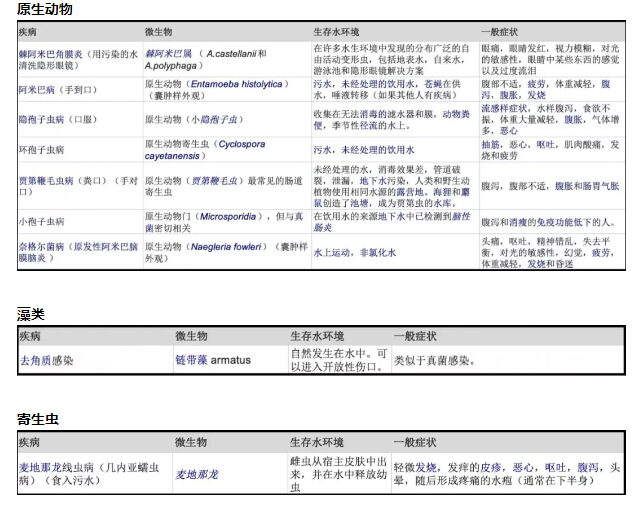Click the Entamoeba histolytica link
640x508 pixels.
[x=232, y=85]
